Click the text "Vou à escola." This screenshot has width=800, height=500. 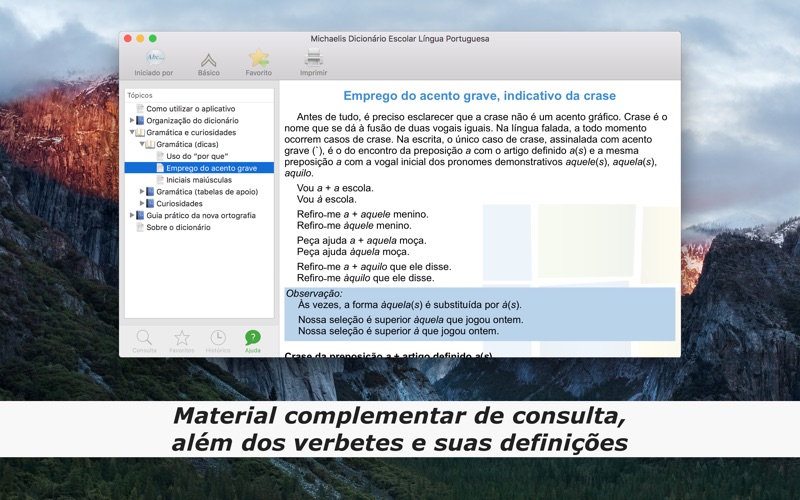[x=327, y=199]
